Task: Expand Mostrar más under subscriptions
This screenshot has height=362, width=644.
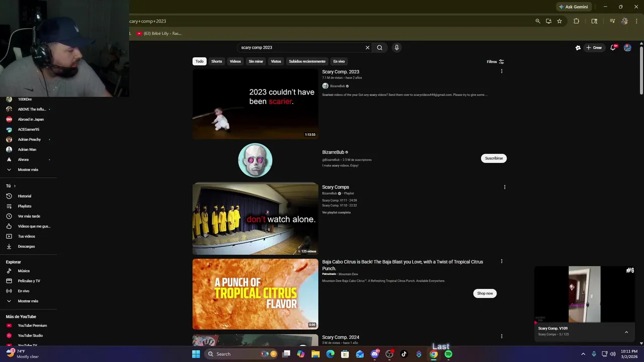Action: 28,169
